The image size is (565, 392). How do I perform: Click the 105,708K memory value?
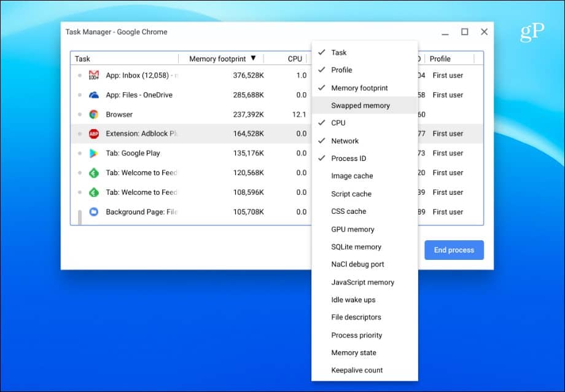[x=248, y=212]
